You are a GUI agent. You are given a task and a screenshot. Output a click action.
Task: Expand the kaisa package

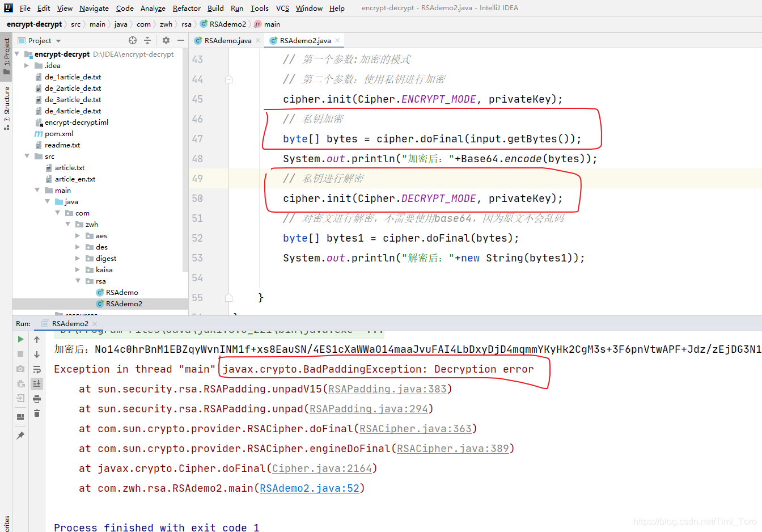[78, 269]
